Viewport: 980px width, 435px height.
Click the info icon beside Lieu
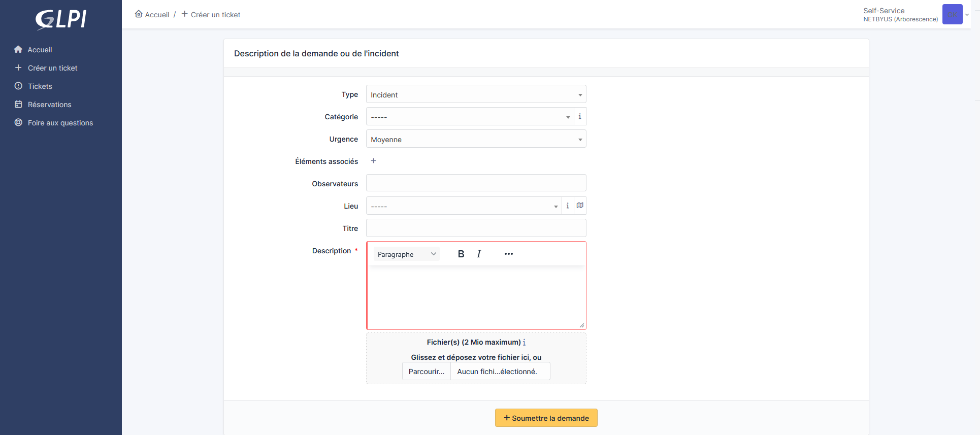(x=568, y=206)
